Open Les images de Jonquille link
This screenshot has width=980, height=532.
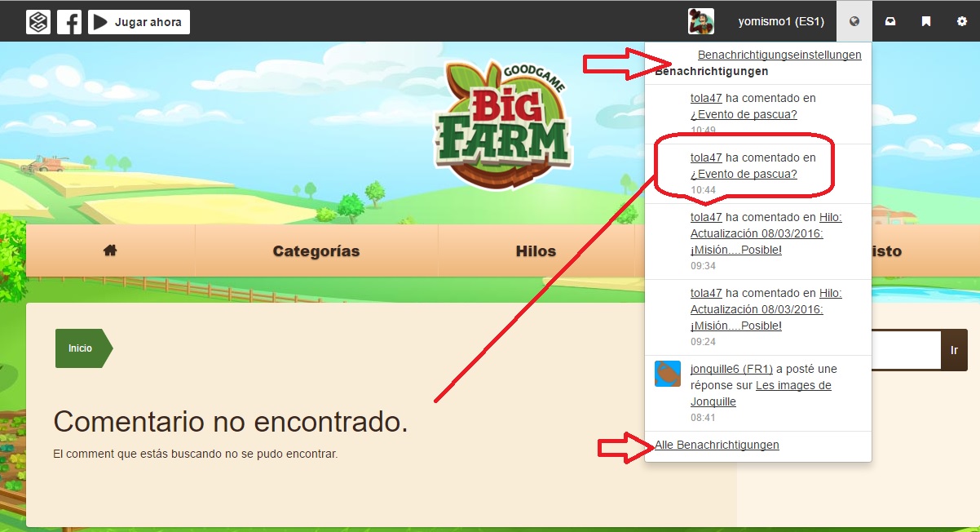point(761,393)
